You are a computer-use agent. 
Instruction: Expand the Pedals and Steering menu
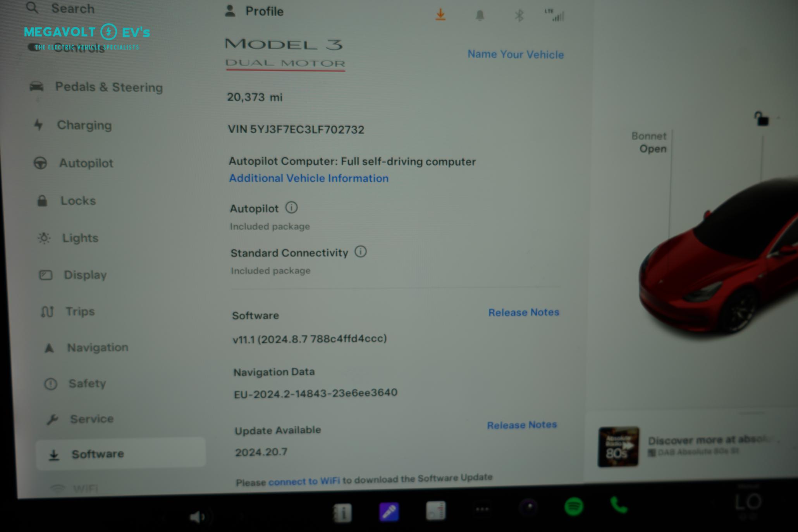click(x=109, y=87)
